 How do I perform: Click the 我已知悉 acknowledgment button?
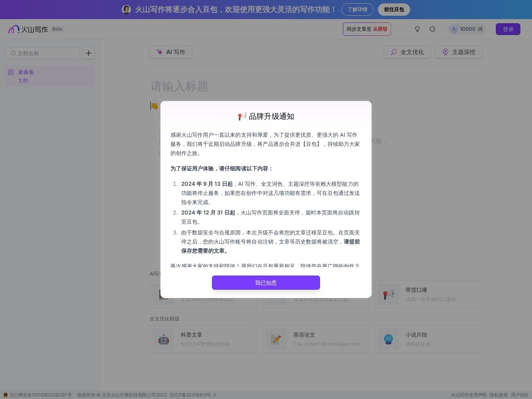tap(266, 283)
